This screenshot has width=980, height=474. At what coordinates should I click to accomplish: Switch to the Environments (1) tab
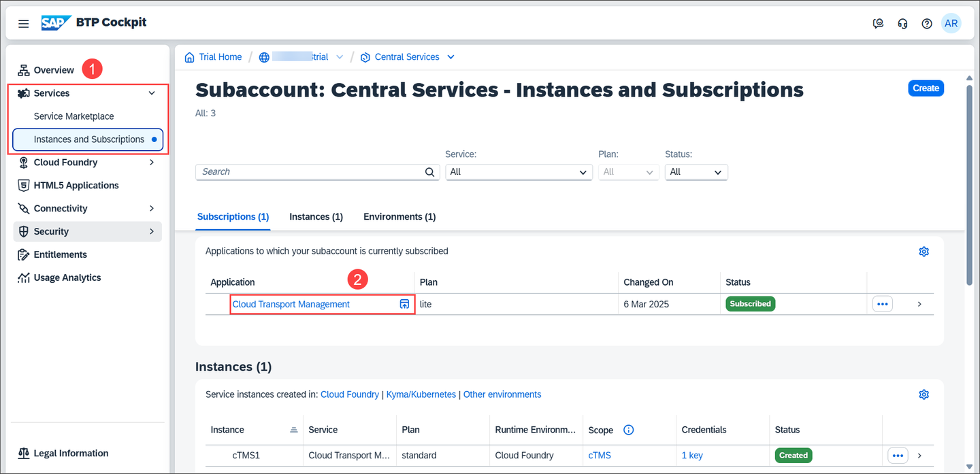tap(399, 217)
